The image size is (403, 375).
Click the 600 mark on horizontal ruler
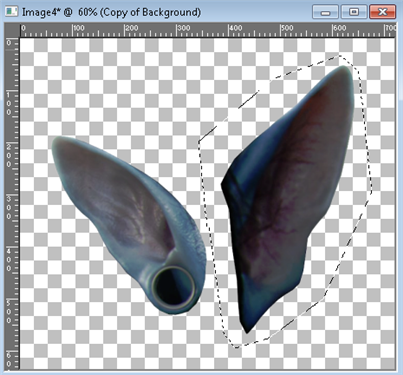coord(339,28)
